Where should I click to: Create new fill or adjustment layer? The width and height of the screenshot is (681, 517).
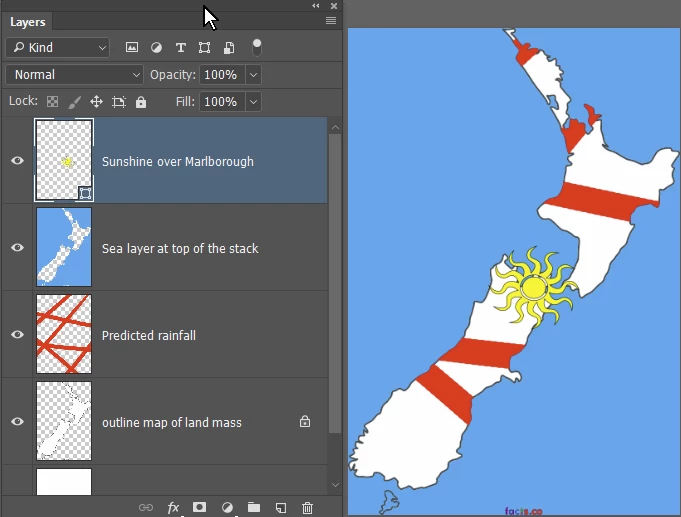click(227, 507)
